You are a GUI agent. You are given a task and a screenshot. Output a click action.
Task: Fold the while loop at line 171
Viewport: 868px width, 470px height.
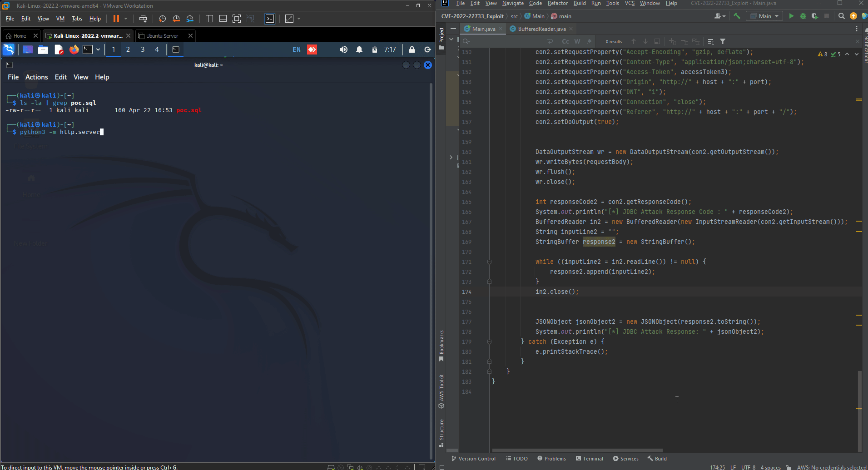(489, 262)
